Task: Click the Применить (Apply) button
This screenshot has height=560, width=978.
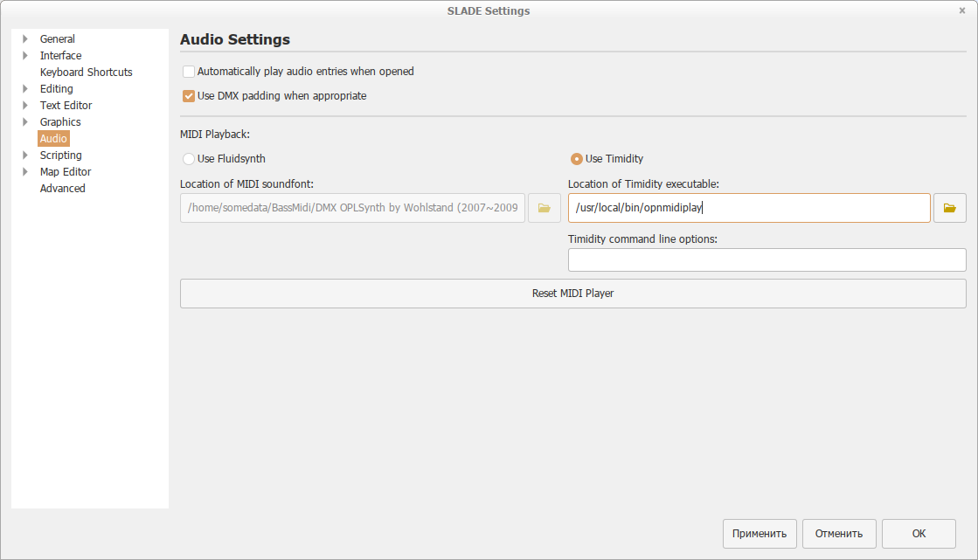Action: [x=759, y=534]
